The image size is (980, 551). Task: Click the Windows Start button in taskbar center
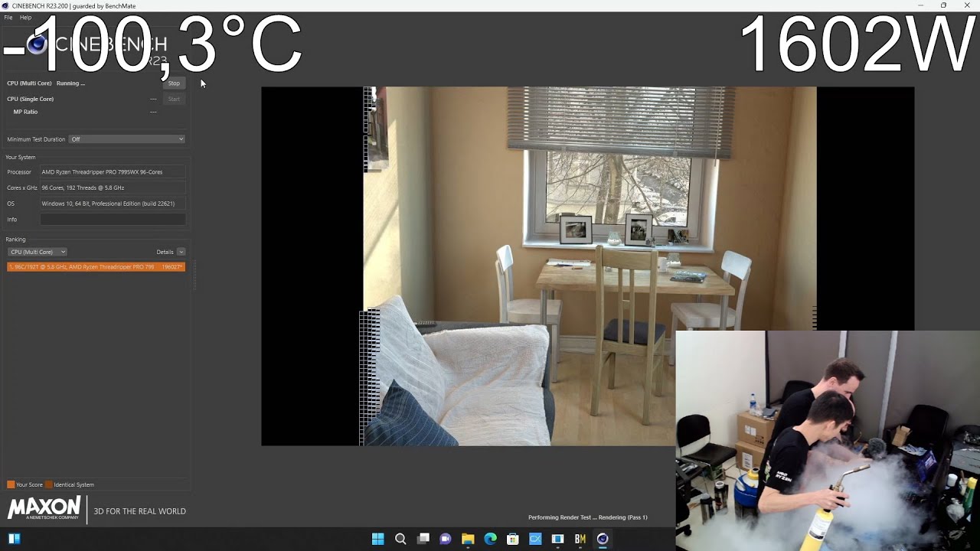coord(377,539)
